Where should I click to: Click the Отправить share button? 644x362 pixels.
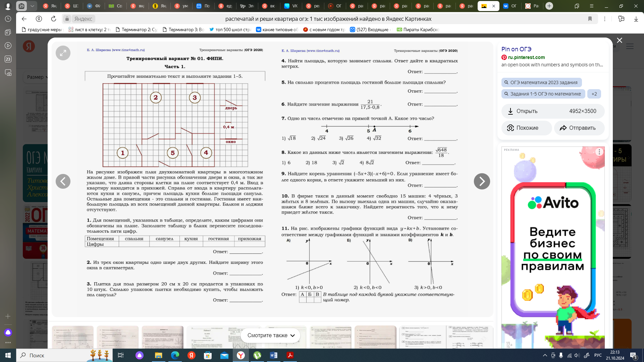579,128
